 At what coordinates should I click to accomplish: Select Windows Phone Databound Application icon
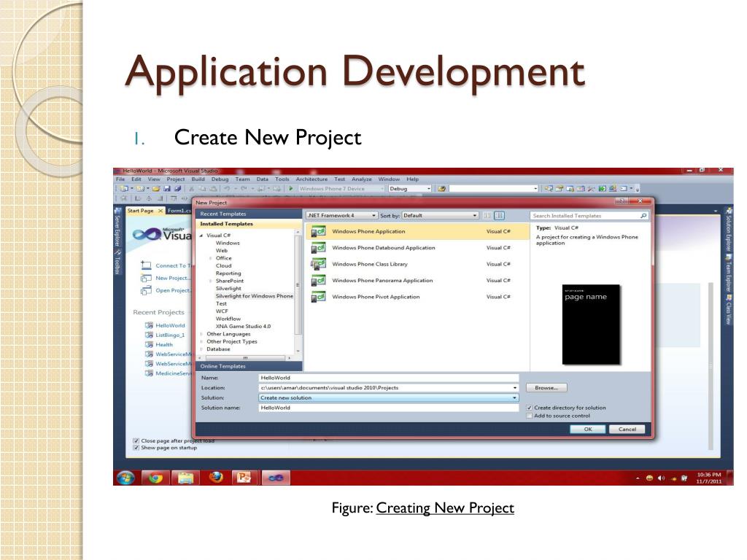(318, 248)
